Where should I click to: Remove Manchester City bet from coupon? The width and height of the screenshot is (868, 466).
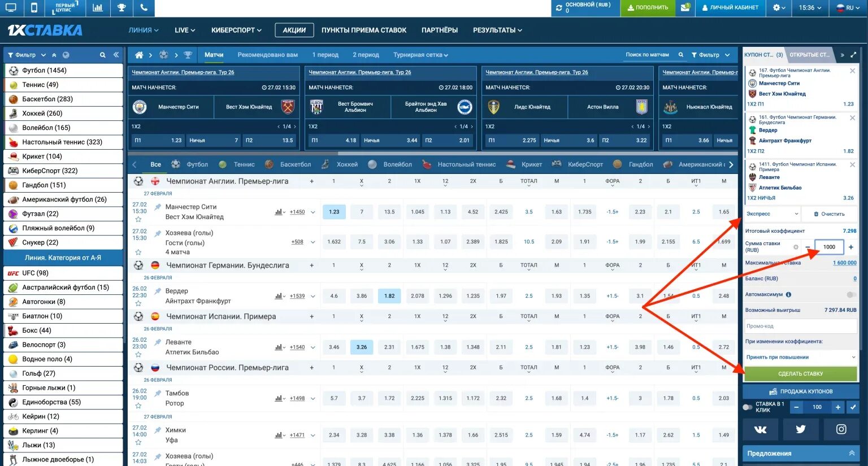[852, 71]
